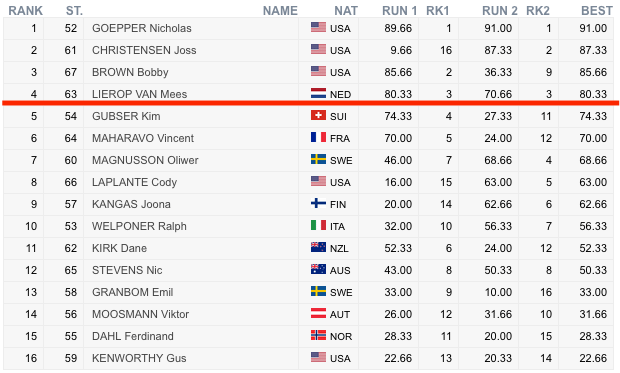620x373 pixels.
Task: Open athlete GOEPPER Nicholas
Action: click(x=142, y=28)
